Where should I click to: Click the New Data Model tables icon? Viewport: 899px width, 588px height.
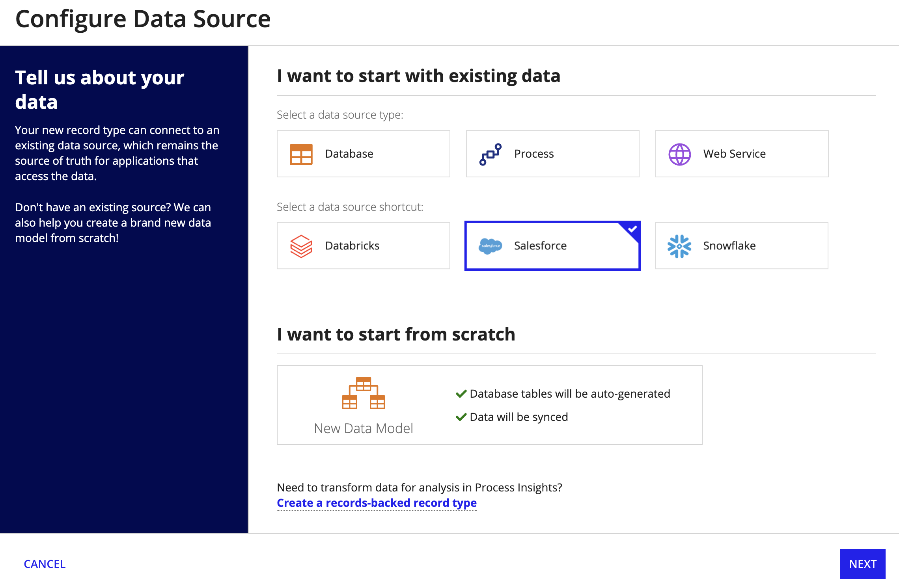[x=363, y=393]
